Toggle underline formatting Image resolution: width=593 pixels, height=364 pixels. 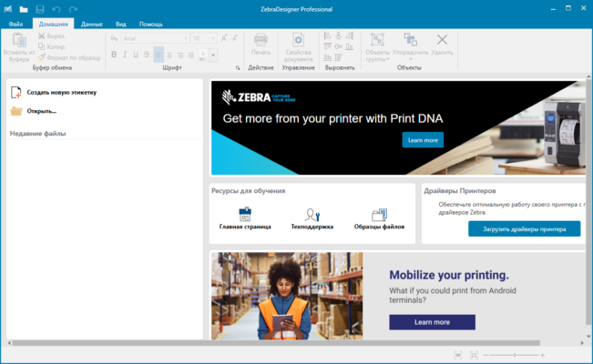click(136, 55)
